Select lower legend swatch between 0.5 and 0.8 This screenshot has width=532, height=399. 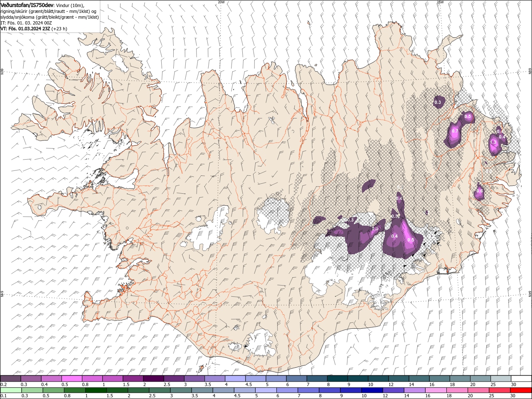(53, 390)
